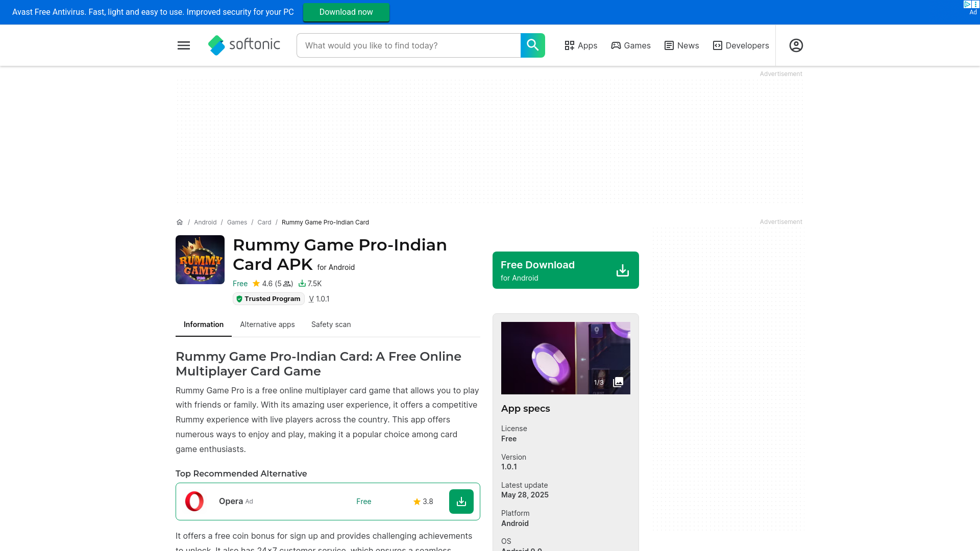The height and width of the screenshot is (551, 980).
Task: Click the AdChoices icon in banner
Action: (x=967, y=4)
